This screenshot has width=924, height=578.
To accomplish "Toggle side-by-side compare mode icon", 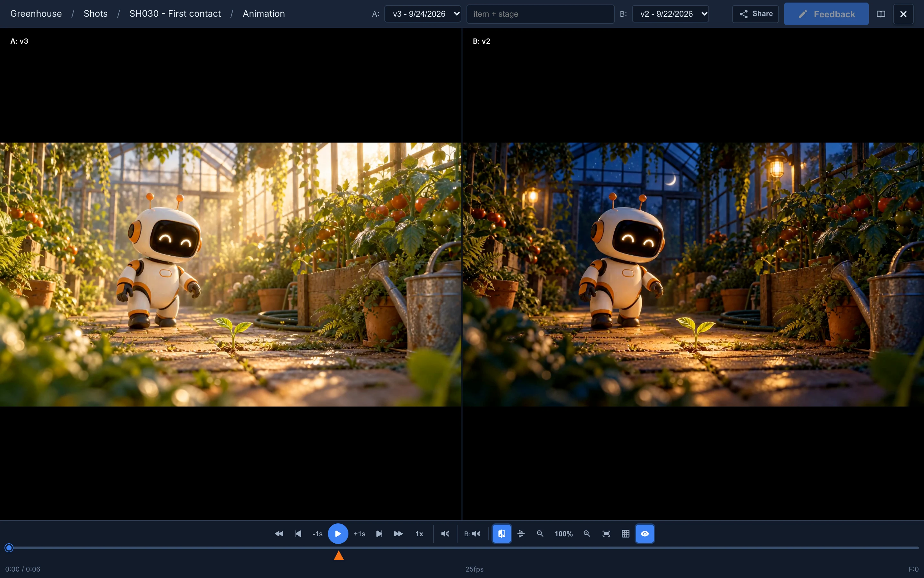I will (x=502, y=534).
